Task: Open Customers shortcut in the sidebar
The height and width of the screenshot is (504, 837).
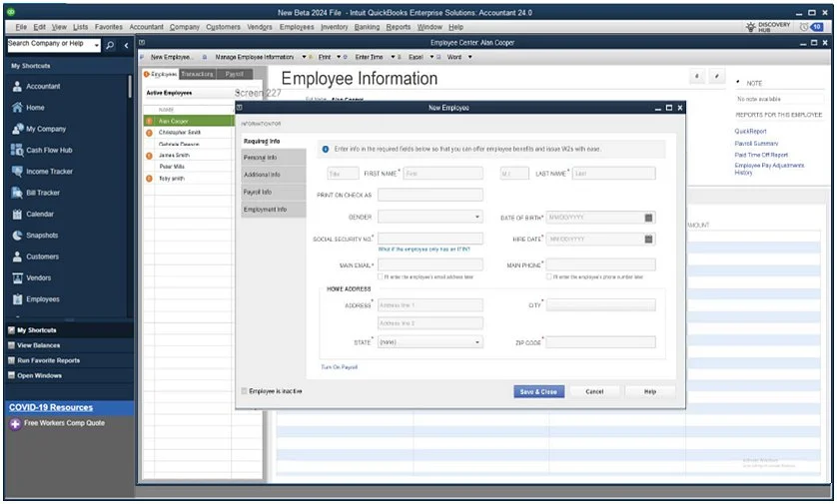Action: tap(35, 256)
